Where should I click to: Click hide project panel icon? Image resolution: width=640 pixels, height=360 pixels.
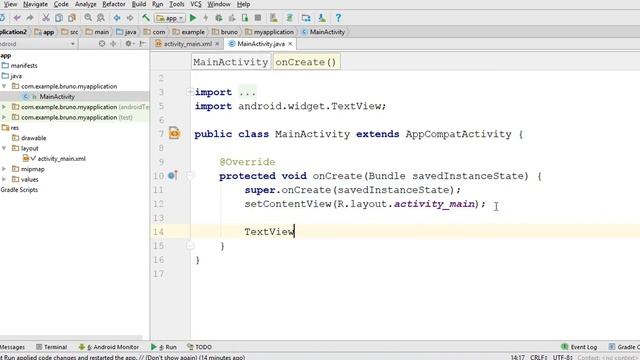142,43
